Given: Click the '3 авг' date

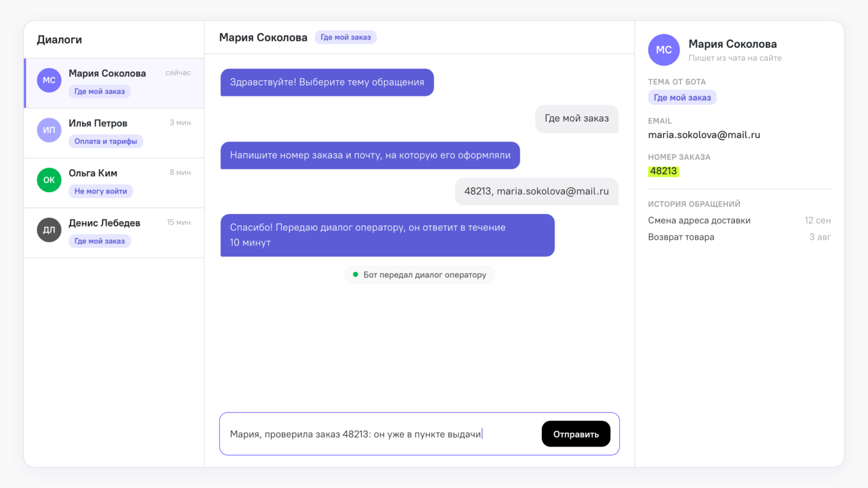Looking at the screenshot, I should [820, 237].
